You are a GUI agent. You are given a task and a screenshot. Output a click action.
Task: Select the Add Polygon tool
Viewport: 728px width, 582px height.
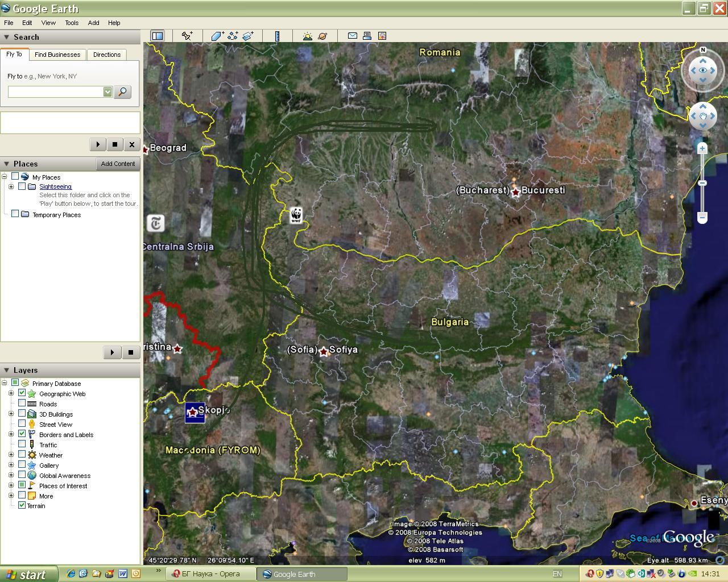point(217,36)
